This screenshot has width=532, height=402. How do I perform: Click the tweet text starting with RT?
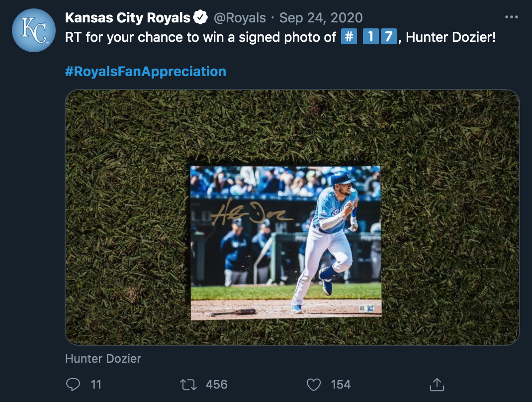click(199, 38)
